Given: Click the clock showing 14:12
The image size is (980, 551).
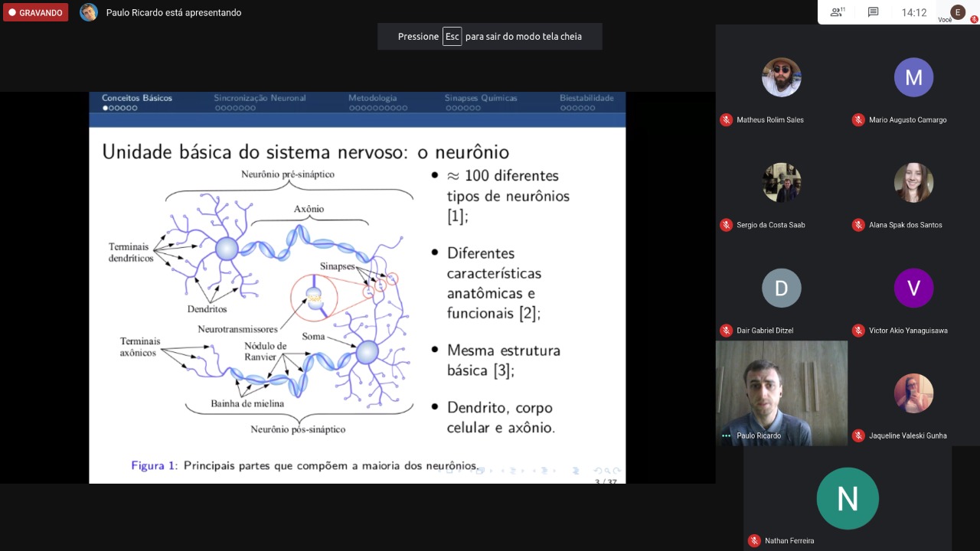Looking at the screenshot, I should (x=914, y=12).
